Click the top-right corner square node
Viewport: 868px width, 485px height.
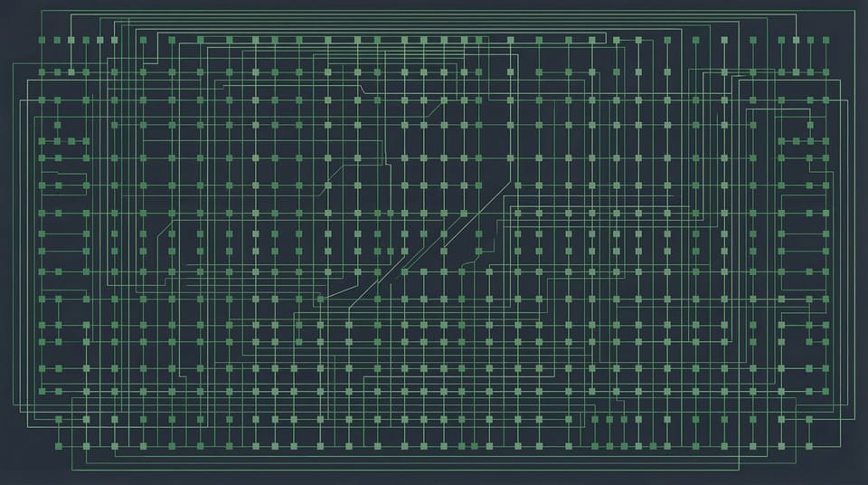(x=826, y=40)
